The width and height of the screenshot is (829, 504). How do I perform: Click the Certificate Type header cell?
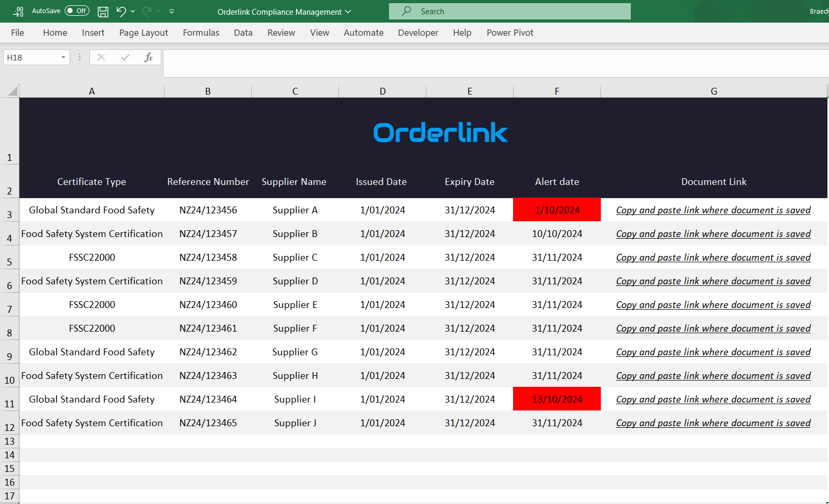(x=92, y=182)
